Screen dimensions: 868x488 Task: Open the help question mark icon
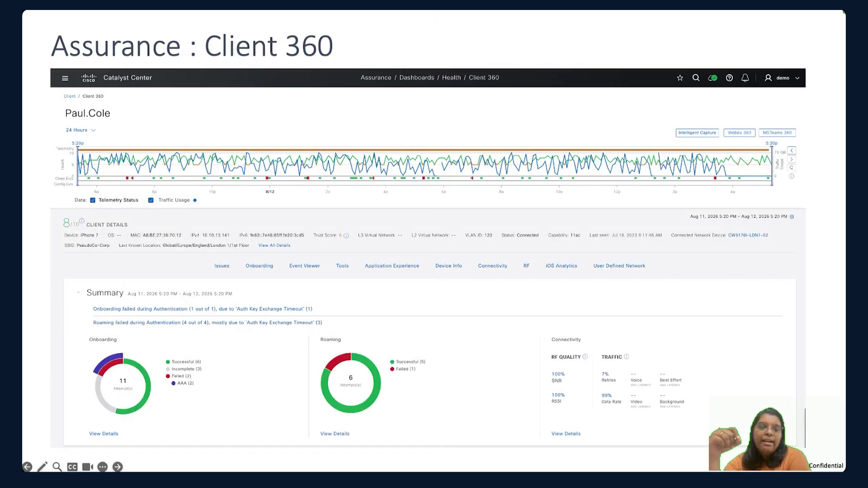[x=729, y=78]
